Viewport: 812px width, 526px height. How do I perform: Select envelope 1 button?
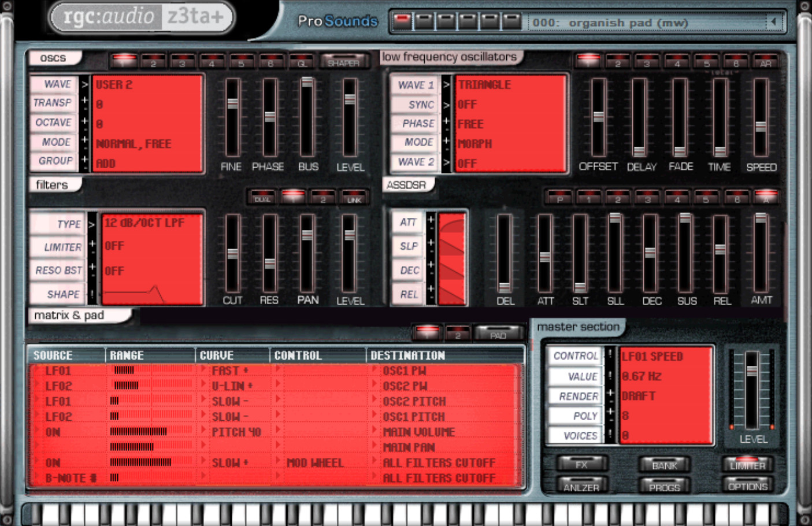(589, 197)
